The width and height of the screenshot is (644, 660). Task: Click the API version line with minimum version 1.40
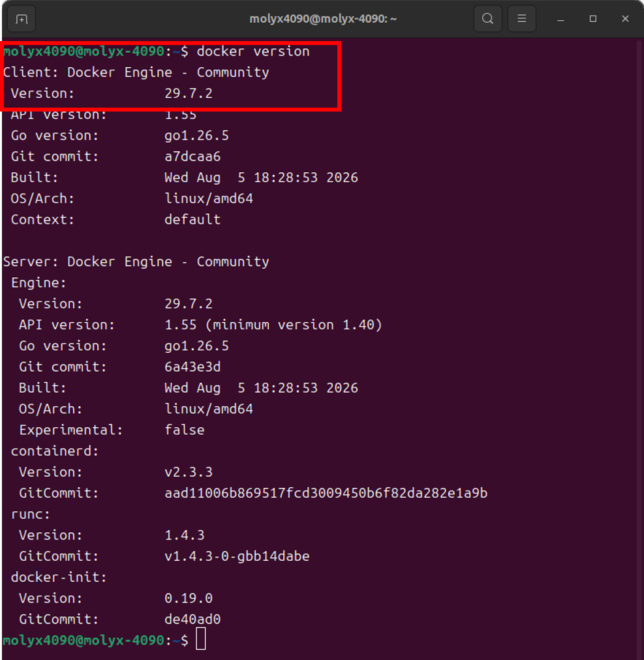[200, 325]
